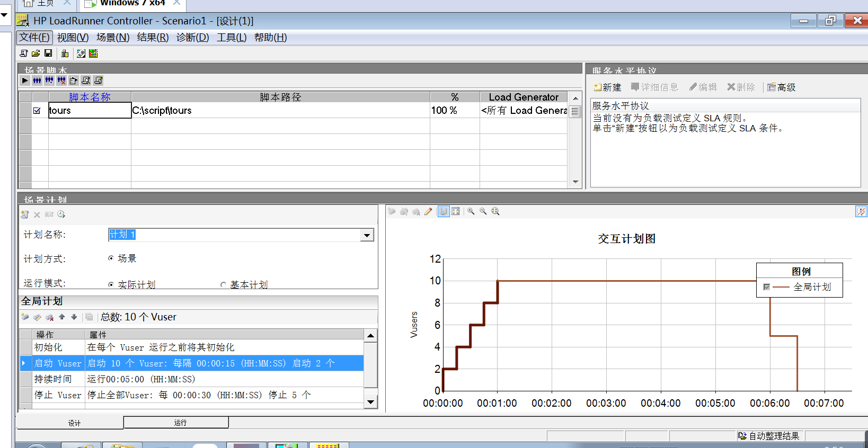Select the 初始化 action row
The height and width of the screenshot is (448, 868).
pos(192,347)
